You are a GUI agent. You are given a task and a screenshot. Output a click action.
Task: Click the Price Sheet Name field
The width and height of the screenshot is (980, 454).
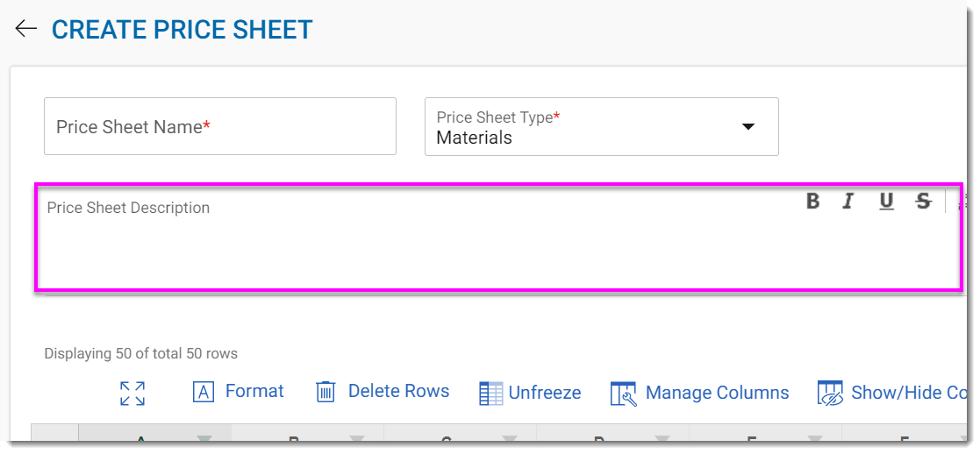point(219,127)
